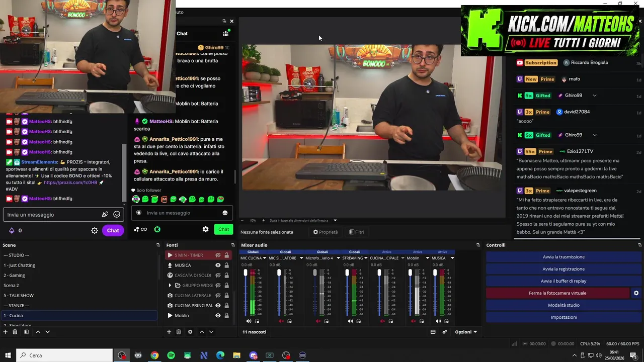This screenshot has width=644, height=362.
Task: Remove the selected scene with the trash icon
Action: click(15, 332)
